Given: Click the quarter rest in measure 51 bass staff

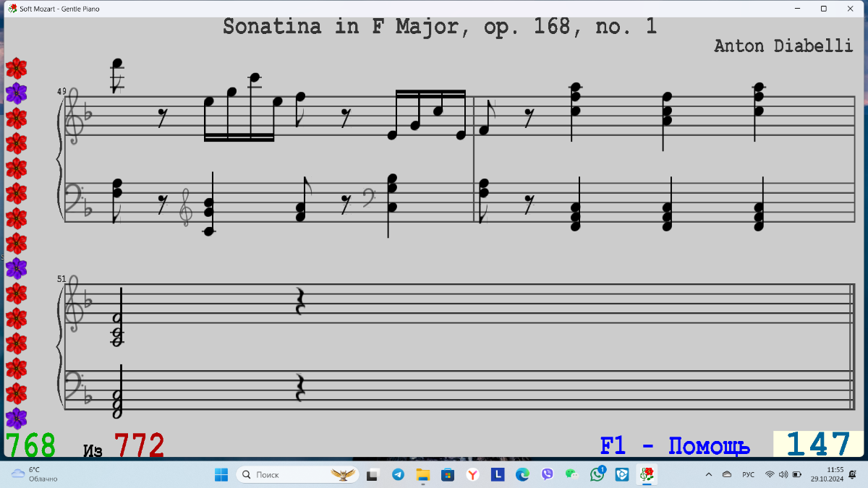Looking at the screenshot, I should [301, 388].
